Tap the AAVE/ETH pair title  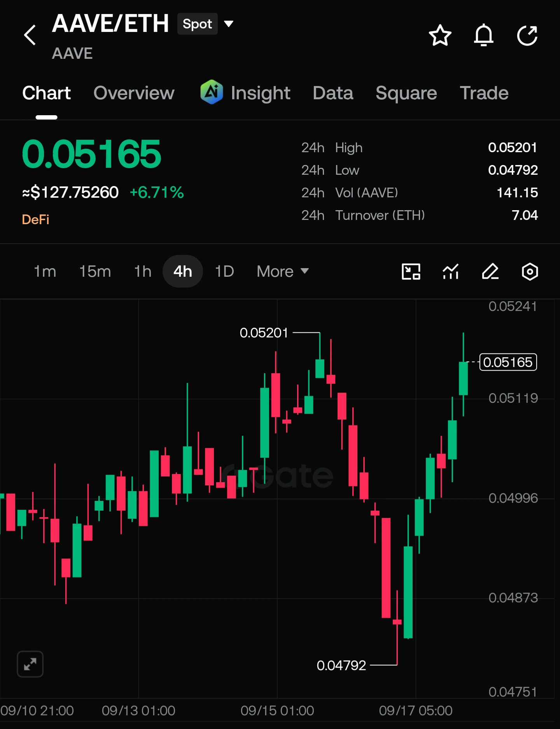pyautogui.click(x=110, y=23)
